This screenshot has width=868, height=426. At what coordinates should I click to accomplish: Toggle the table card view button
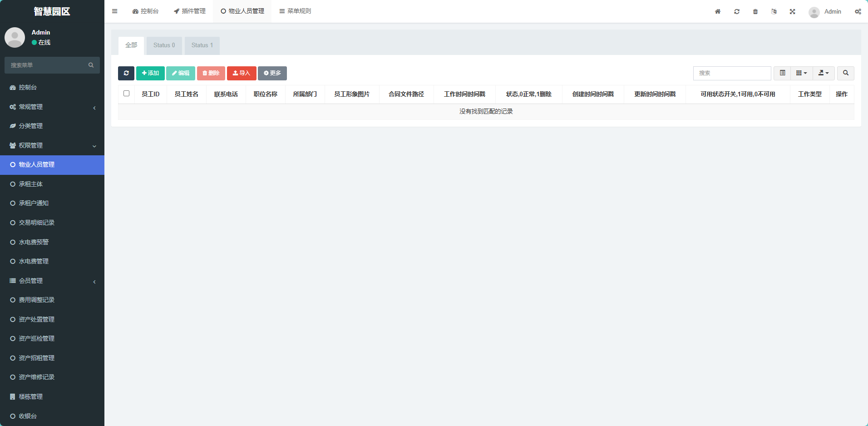pyautogui.click(x=782, y=73)
